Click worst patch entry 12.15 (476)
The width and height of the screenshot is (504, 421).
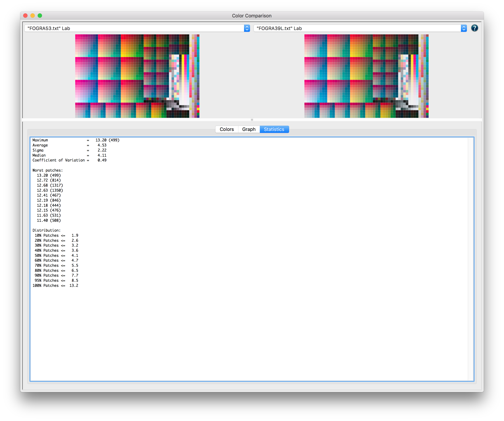pyautogui.click(x=49, y=210)
